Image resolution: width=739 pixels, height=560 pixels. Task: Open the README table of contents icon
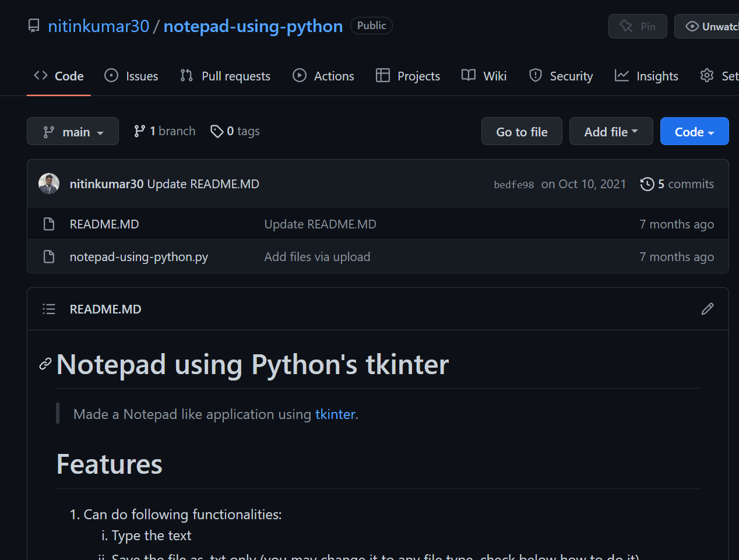click(49, 309)
